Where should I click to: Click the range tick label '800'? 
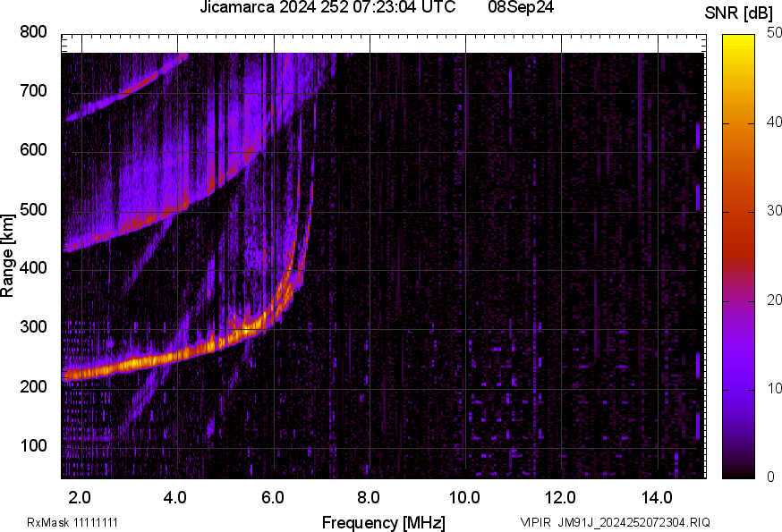coord(33,32)
